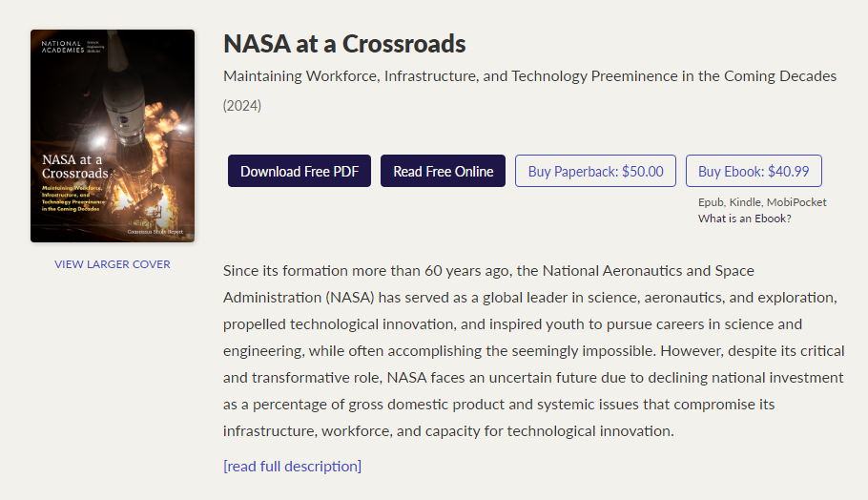Click the (2024) publication year
The height and width of the screenshot is (500, 868).
242,106
